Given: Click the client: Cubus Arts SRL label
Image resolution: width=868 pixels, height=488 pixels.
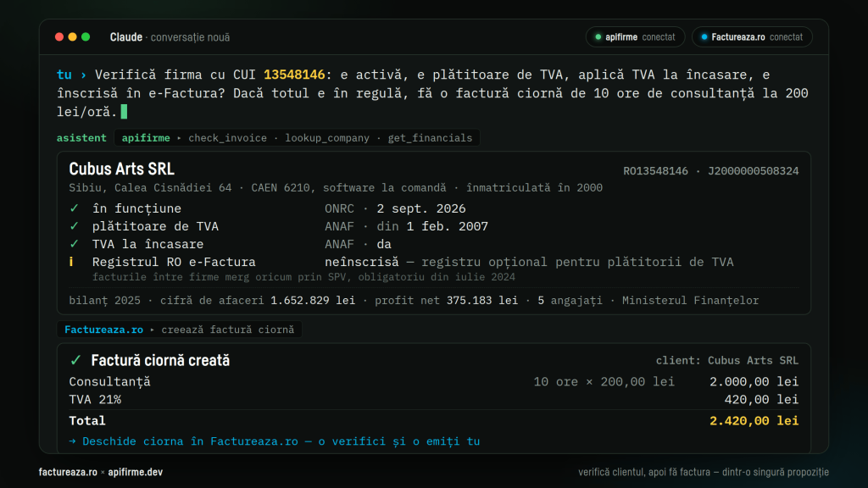Looking at the screenshot, I should click(726, 361).
